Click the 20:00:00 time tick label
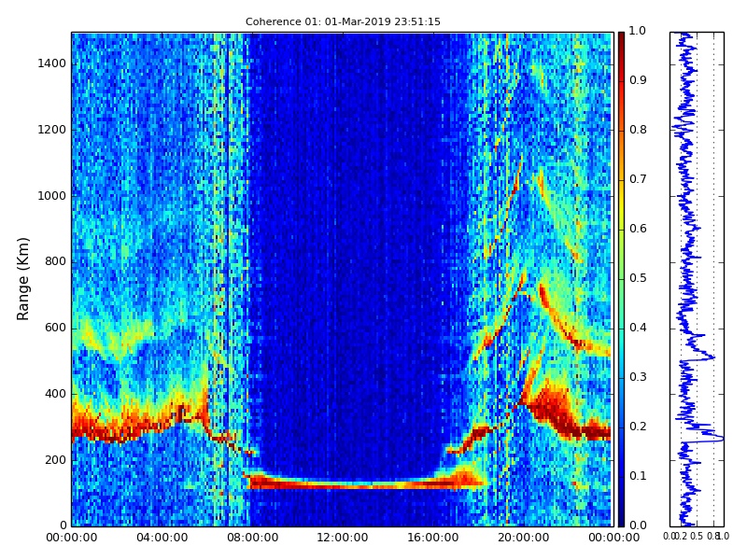The width and height of the screenshot is (747, 560). (x=524, y=538)
